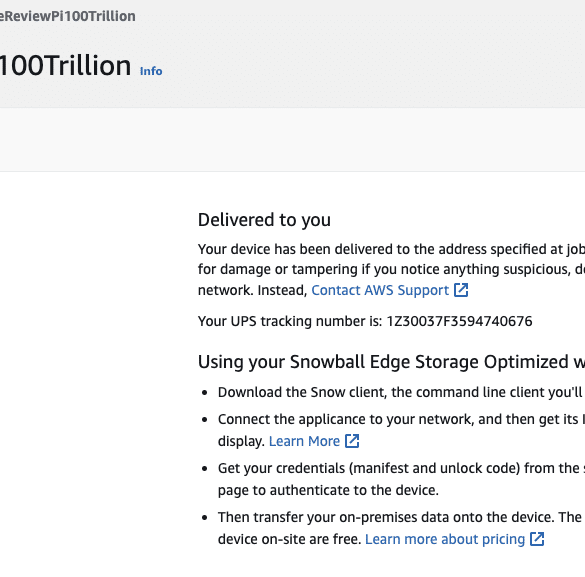Click the Your UPS tracking number is label
The image size is (585, 577).
pos(290,321)
